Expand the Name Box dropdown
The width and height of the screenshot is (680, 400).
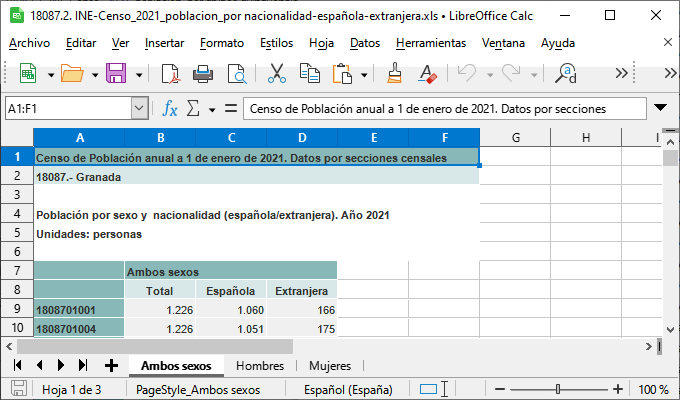140,108
